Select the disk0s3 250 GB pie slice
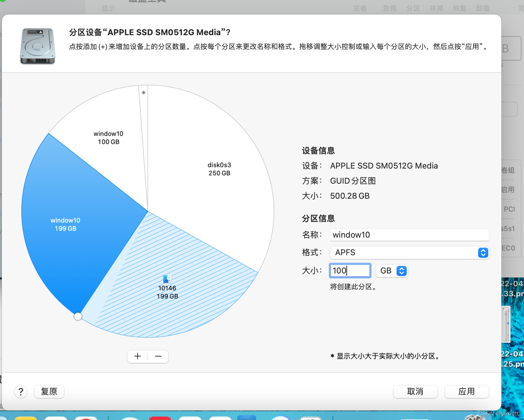Screen dimensions: 524x420 coord(220,170)
